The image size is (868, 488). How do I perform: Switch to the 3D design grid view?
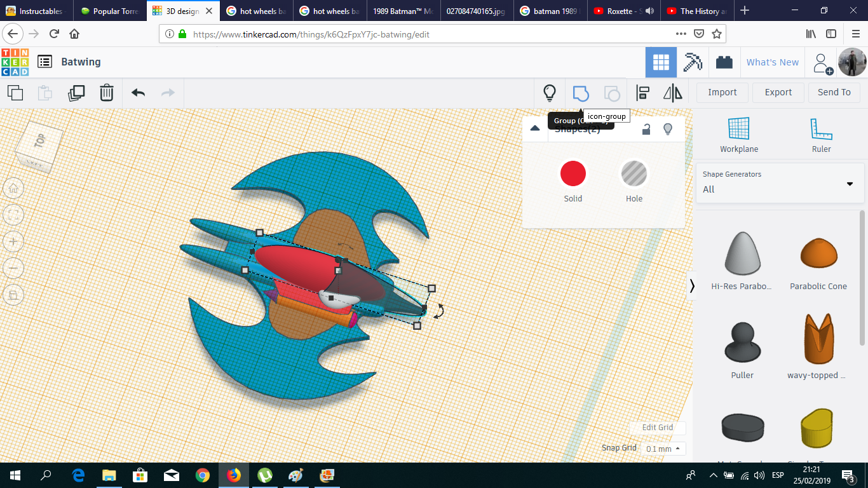tap(661, 62)
